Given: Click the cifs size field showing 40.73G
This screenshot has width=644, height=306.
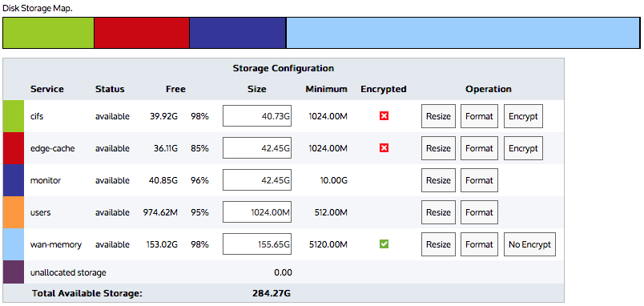Looking at the screenshot, I should [257, 116].
